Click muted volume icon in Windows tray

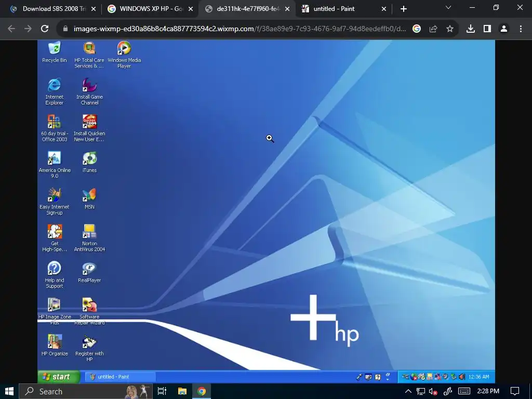point(433,391)
